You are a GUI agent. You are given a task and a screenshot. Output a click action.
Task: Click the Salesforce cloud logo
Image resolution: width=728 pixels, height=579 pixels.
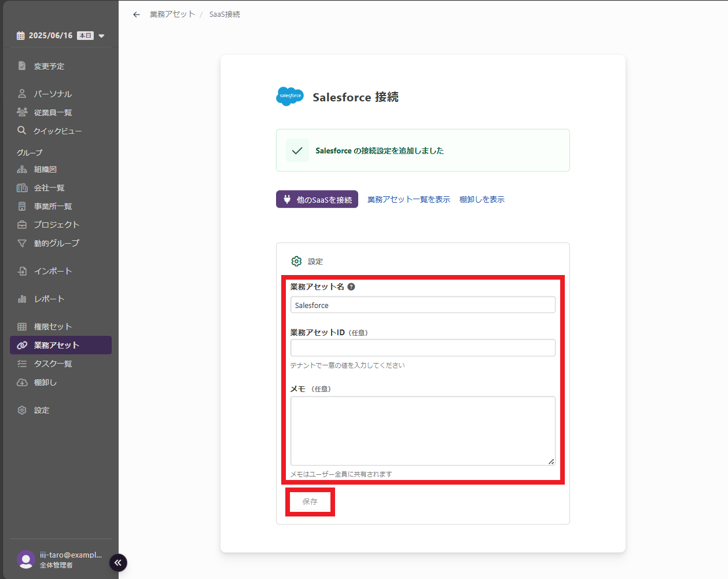289,96
